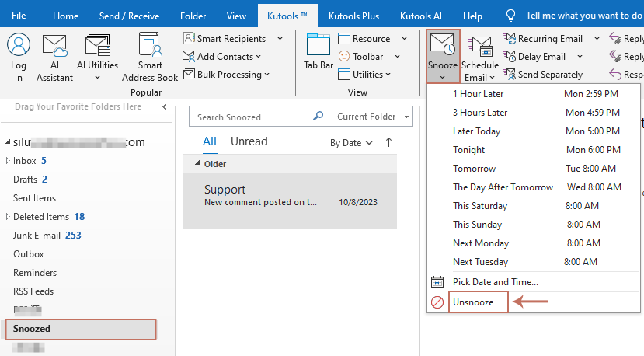Switch to Kutools Plus tab
This screenshot has height=356, width=644.
coord(353,16)
